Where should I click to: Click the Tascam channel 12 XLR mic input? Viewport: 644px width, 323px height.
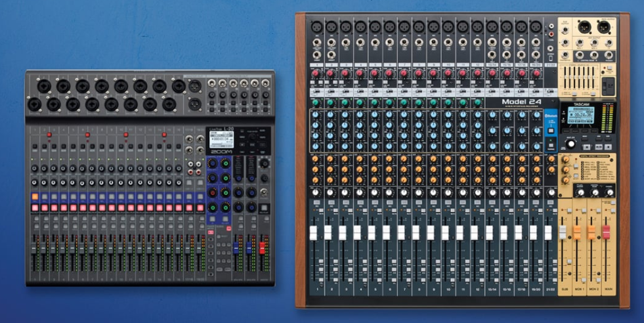(477, 27)
